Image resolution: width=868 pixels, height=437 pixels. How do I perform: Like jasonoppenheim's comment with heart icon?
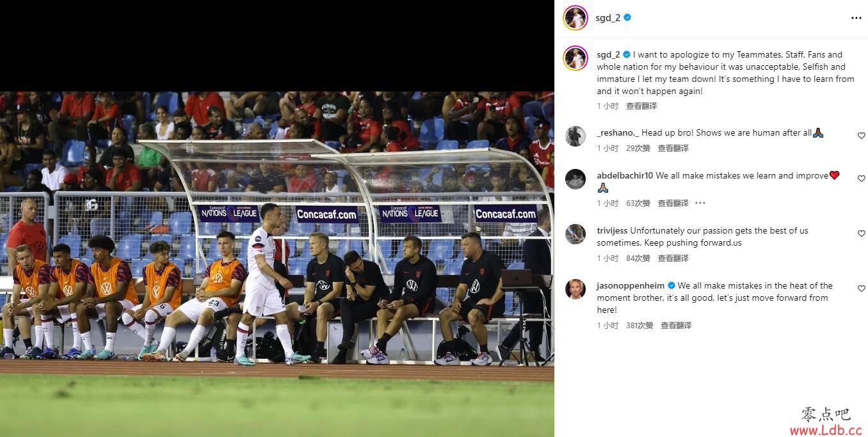pyautogui.click(x=861, y=289)
